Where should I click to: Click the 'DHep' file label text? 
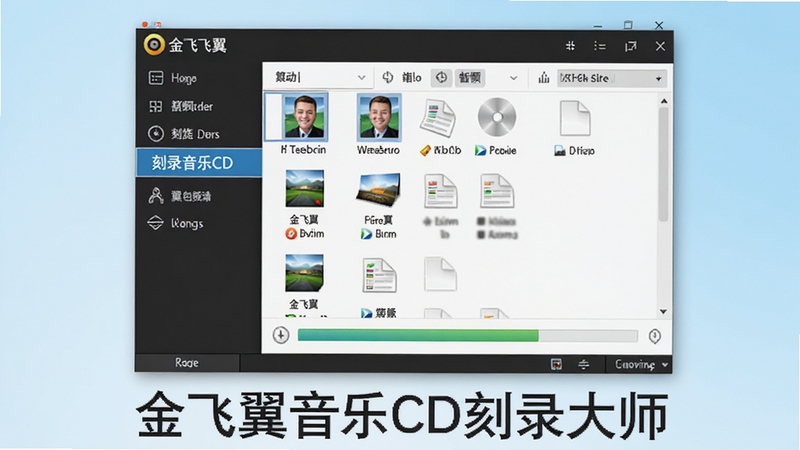point(582,151)
